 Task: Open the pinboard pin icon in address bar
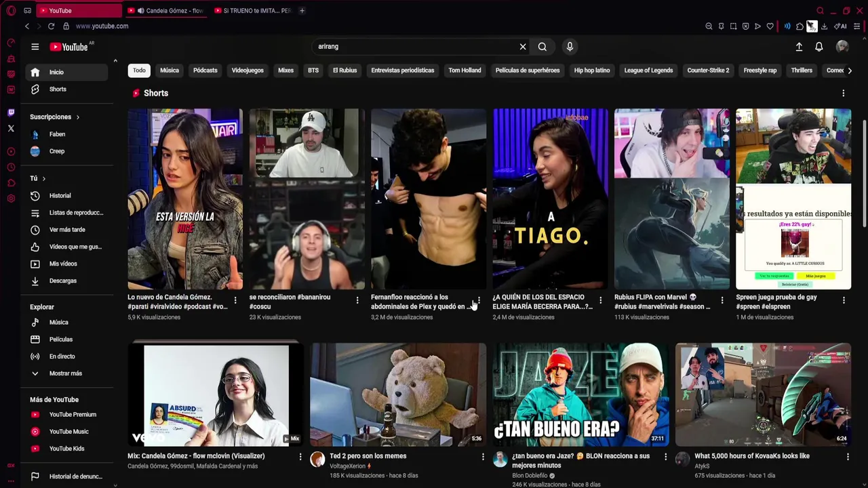pos(721,26)
